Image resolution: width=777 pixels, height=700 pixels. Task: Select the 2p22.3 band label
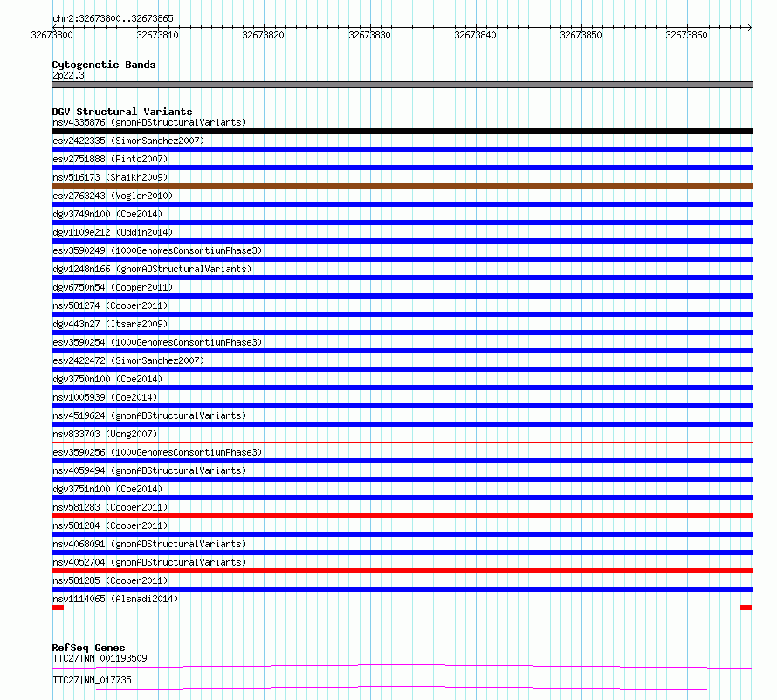click(x=68, y=75)
